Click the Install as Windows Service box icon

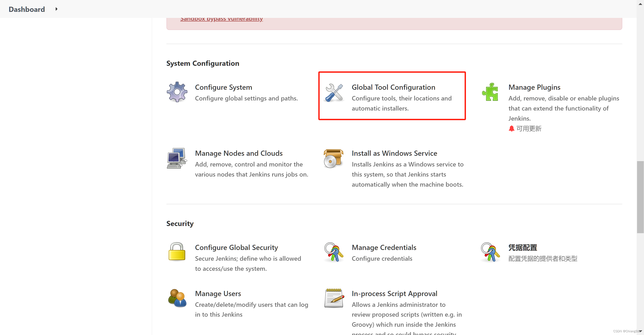(x=334, y=158)
